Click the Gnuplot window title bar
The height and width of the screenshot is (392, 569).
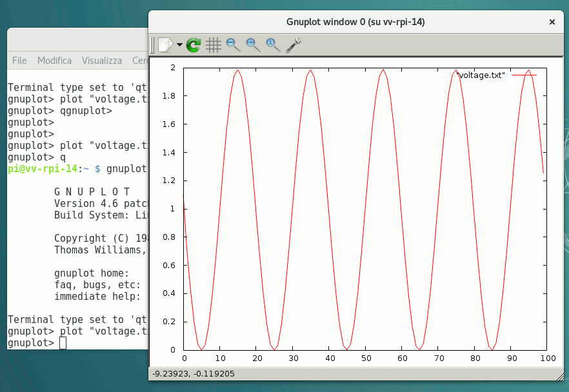355,22
